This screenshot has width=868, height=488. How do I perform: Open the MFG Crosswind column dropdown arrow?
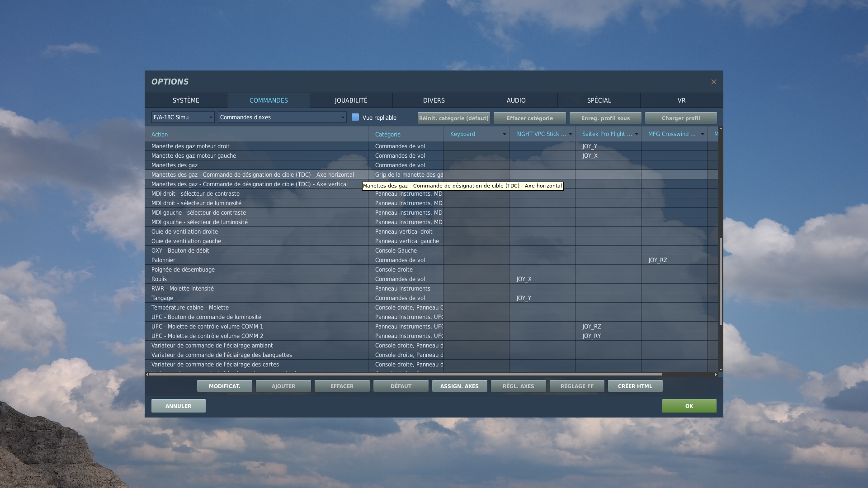pyautogui.click(x=703, y=134)
